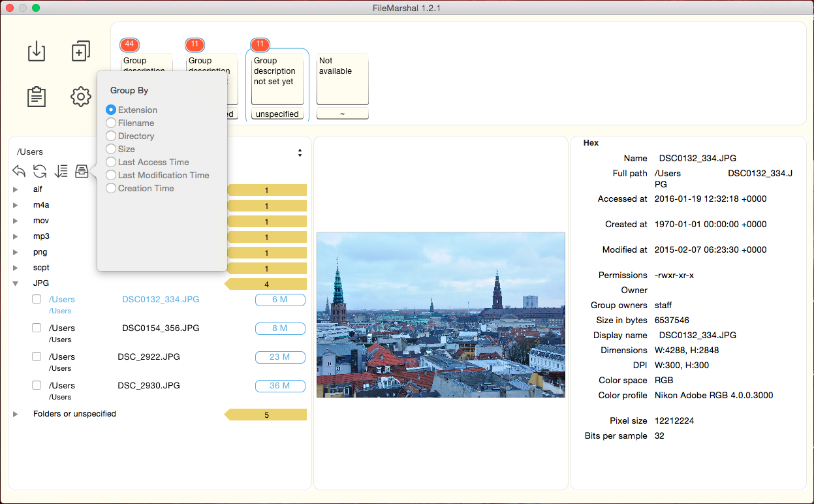The image size is (814, 504).
Task: Click the Pixel size value 12212224
Action: pyautogui.click(x=674, y=420)
